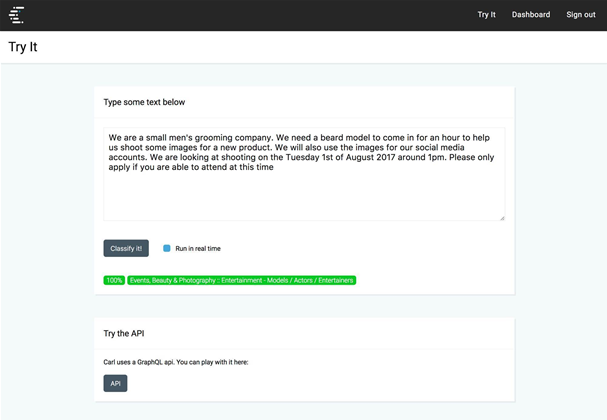Open the Try It navigation item

[x=486, y=15]
